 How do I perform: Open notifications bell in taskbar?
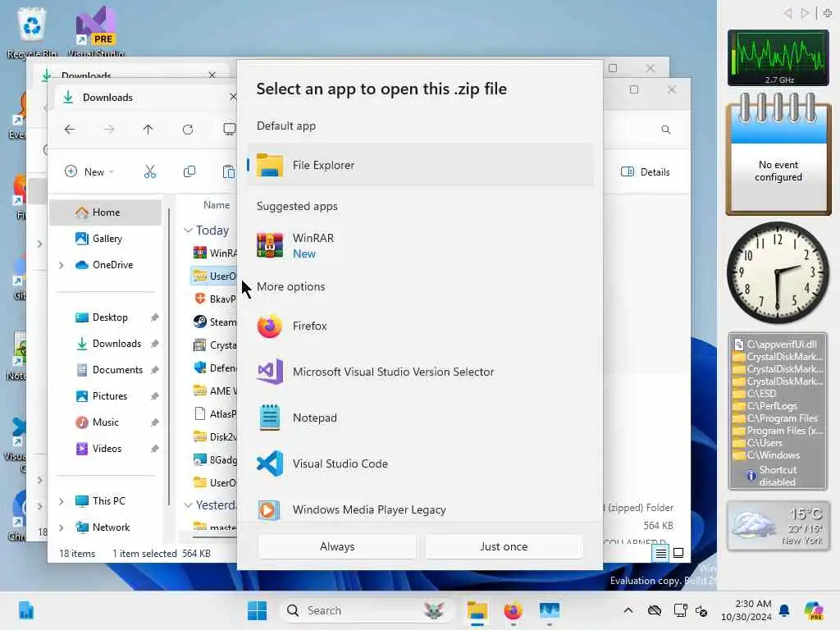[x=784, y=610]
